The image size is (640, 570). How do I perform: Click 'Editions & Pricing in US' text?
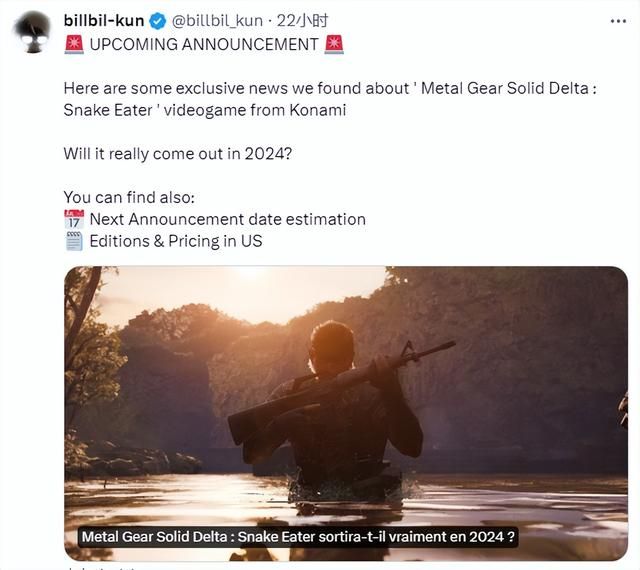176,241
